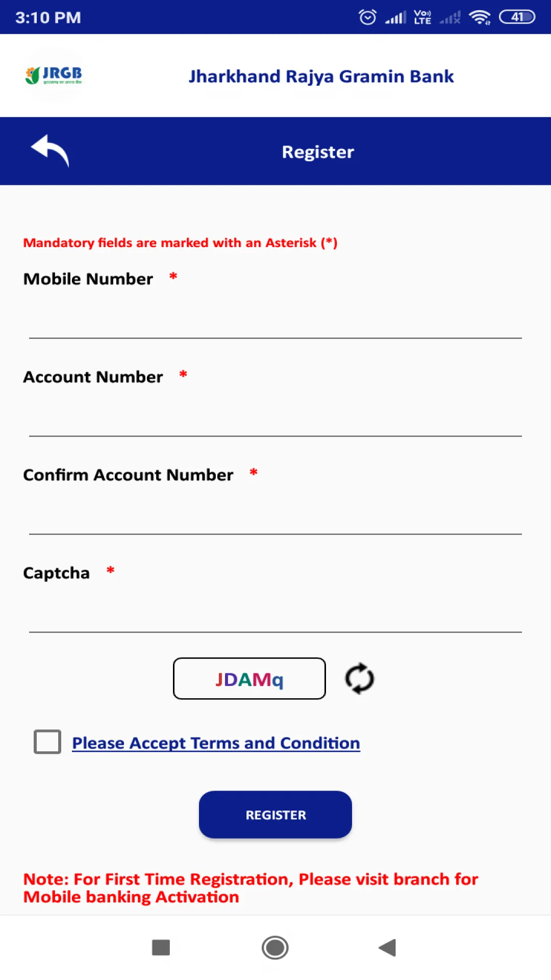Check the Accept Terms and Condition box
Viewport: 551px width, 980px height.
47,742
